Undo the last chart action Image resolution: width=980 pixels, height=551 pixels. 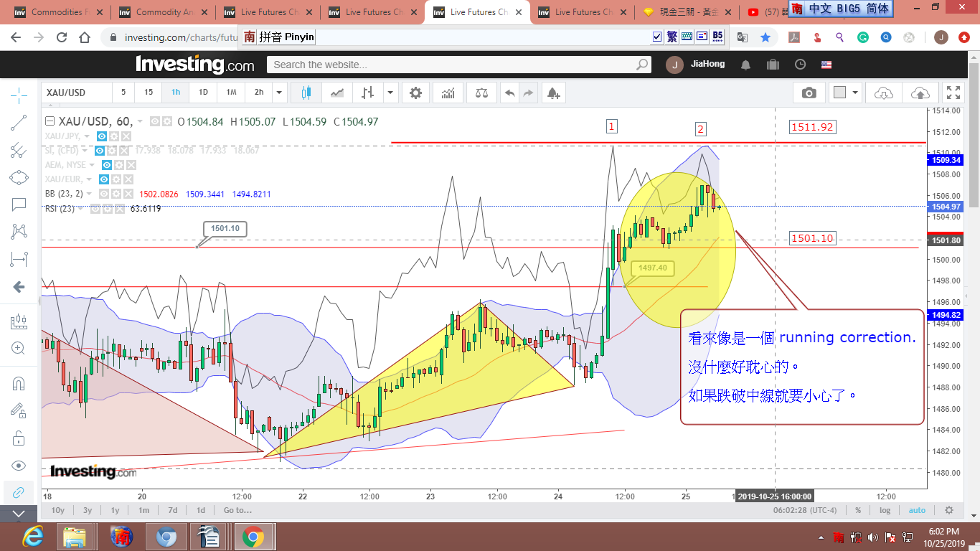(509, 93)
